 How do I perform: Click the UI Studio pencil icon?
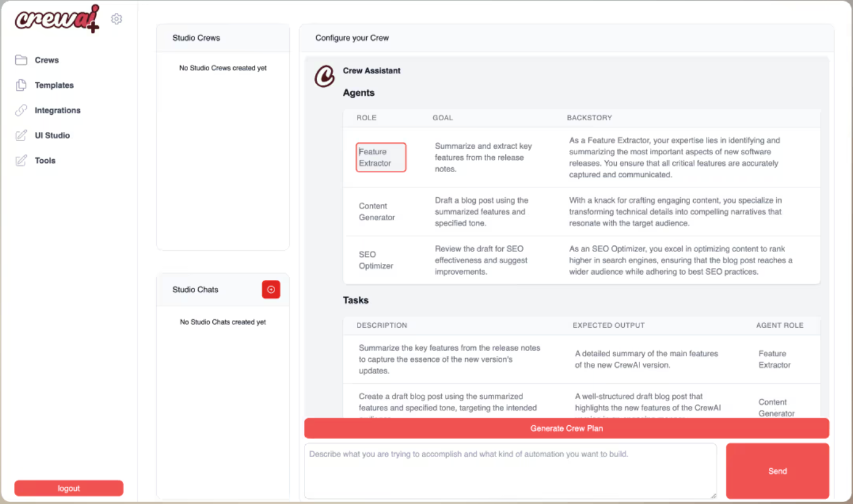[x=21, y=135]
